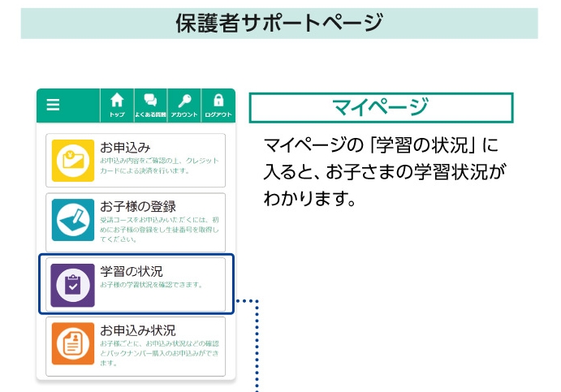561x392 pixels.
Task: Click the yellow お申込み card icon
Action: (73, 161)
